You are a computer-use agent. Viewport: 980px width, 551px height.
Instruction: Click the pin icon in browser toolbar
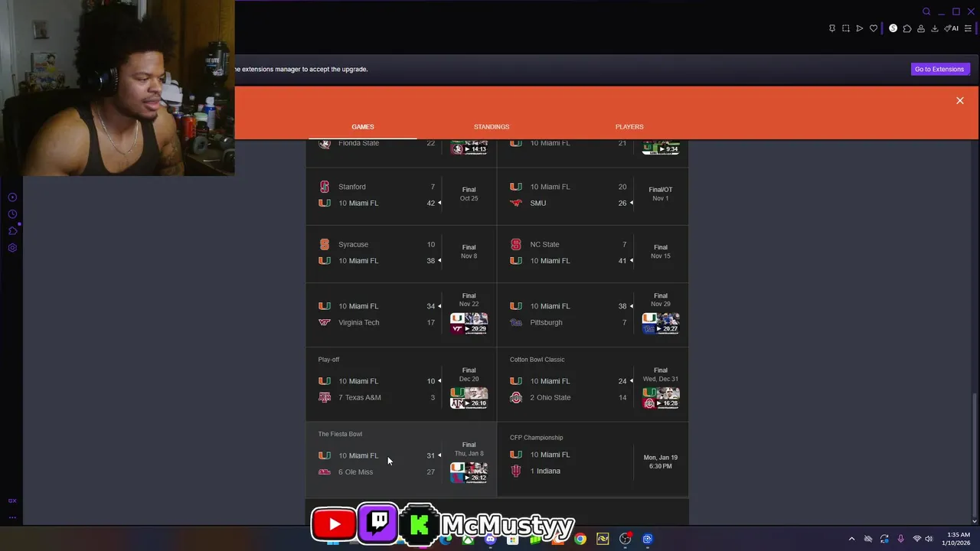(832, 28)
